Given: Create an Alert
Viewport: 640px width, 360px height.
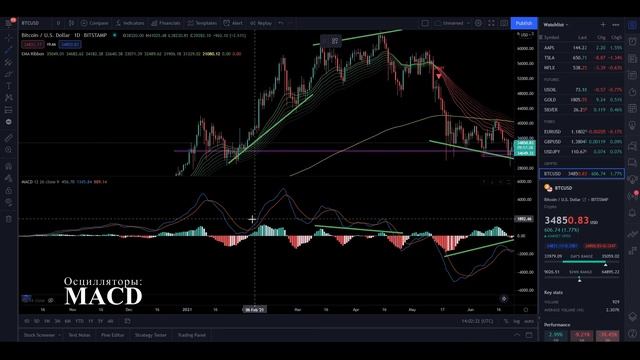Looking at the screenshot, I should point(233,23).
